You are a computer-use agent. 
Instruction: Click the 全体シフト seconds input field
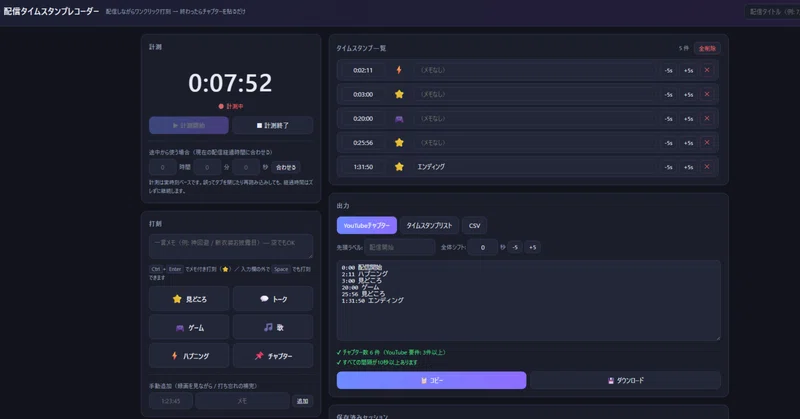click(x=483, y=247)
